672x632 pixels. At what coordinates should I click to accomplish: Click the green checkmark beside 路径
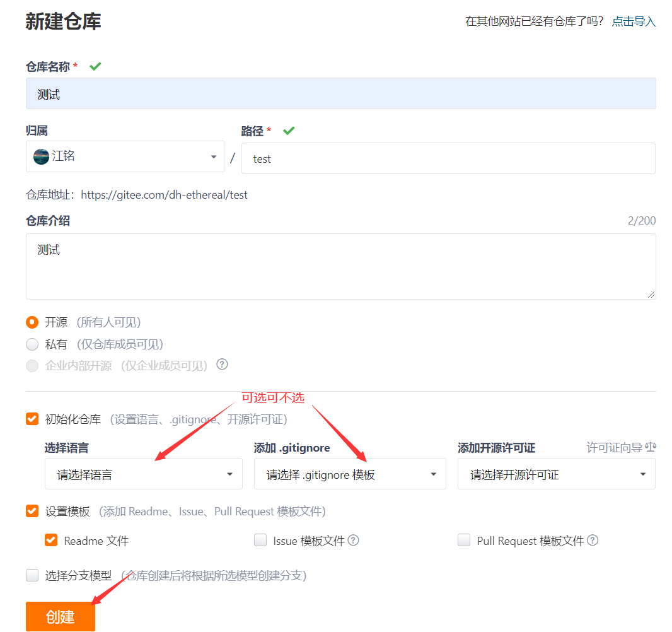click(289, 131)
